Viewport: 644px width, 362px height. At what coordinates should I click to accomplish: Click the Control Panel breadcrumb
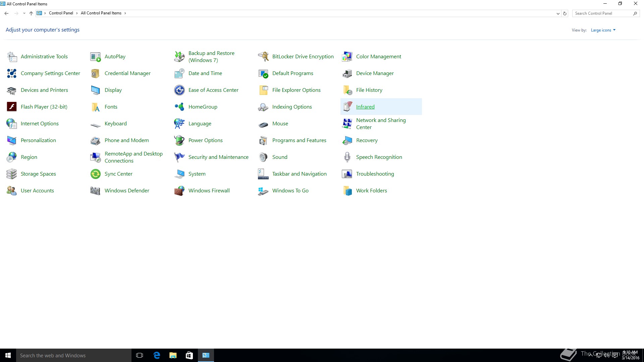(61, 13)
